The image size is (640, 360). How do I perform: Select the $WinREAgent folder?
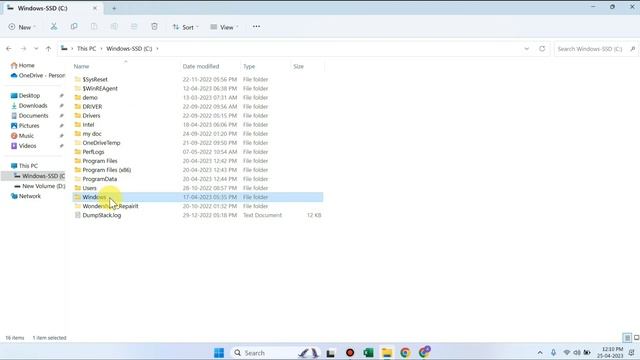pyautogui.click(x=100, y=88)
